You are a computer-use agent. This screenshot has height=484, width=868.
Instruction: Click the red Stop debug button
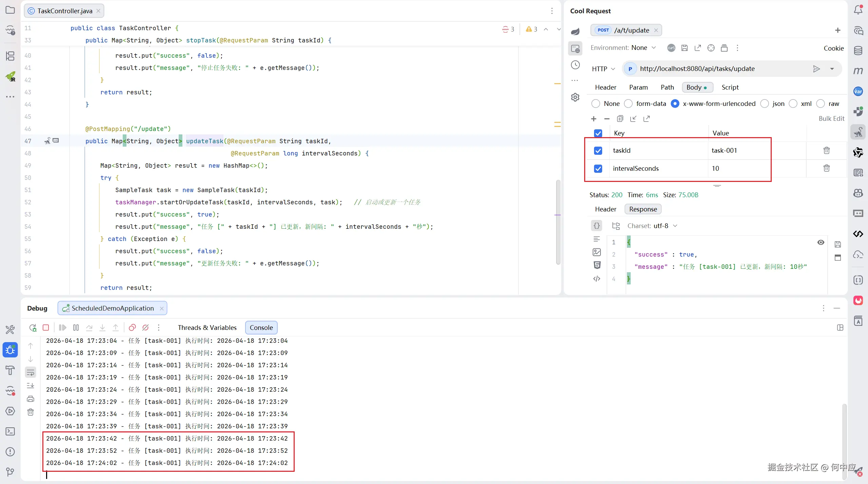(46, 328)
